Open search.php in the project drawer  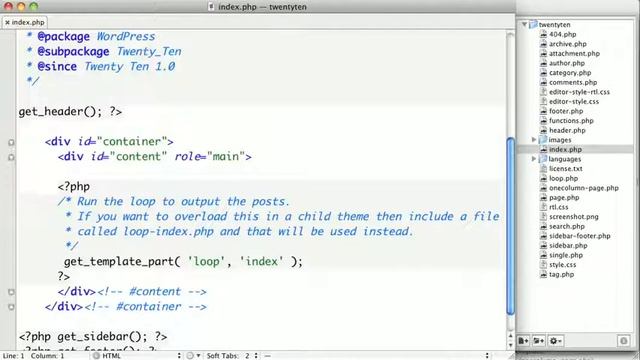pyautogui.click(x=567, y=226)
